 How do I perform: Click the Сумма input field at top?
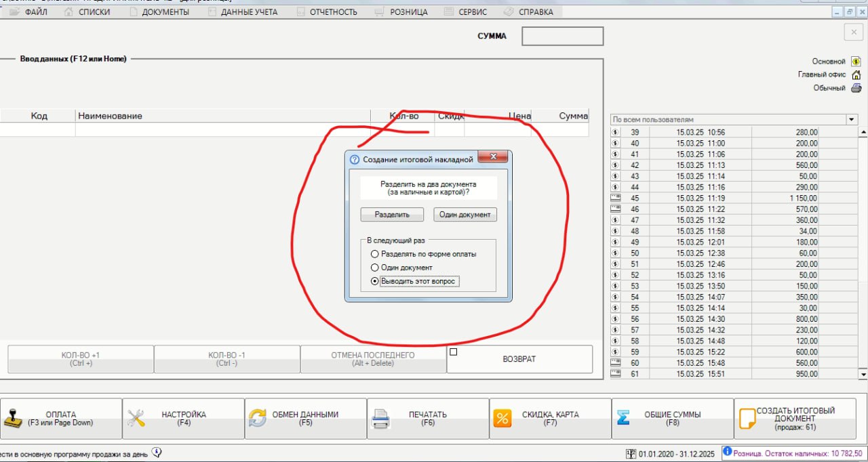(562, 36)
